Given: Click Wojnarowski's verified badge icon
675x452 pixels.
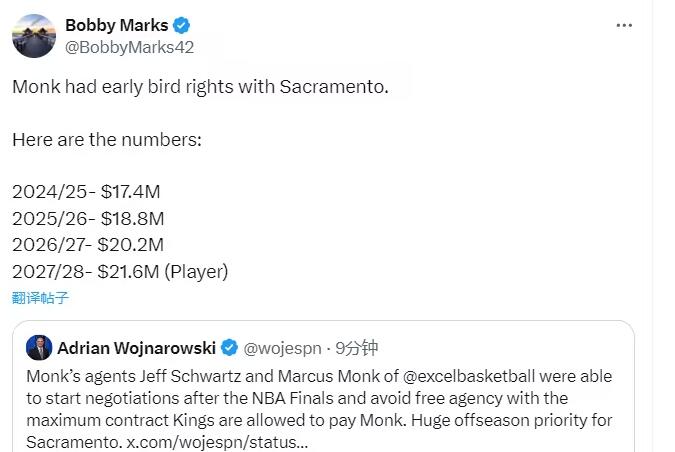Looking at the screenshot, I should [230, 348].
